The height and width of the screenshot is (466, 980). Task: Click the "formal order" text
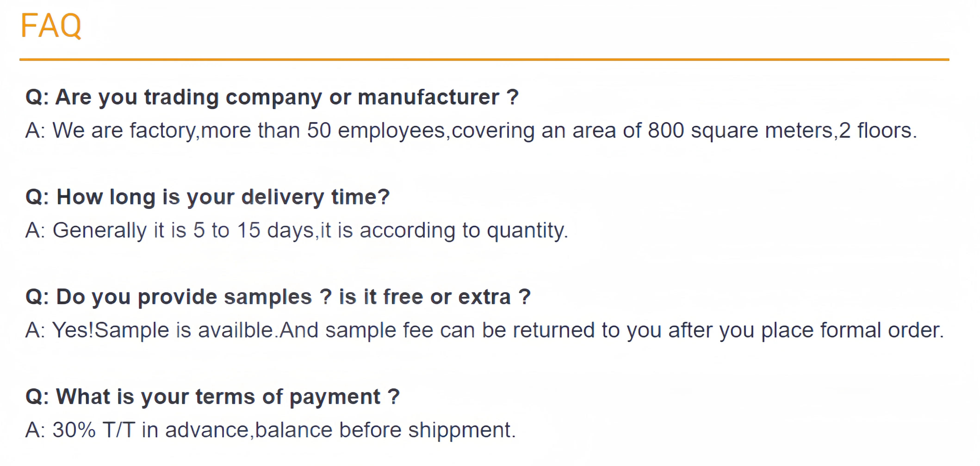point(882,330)
